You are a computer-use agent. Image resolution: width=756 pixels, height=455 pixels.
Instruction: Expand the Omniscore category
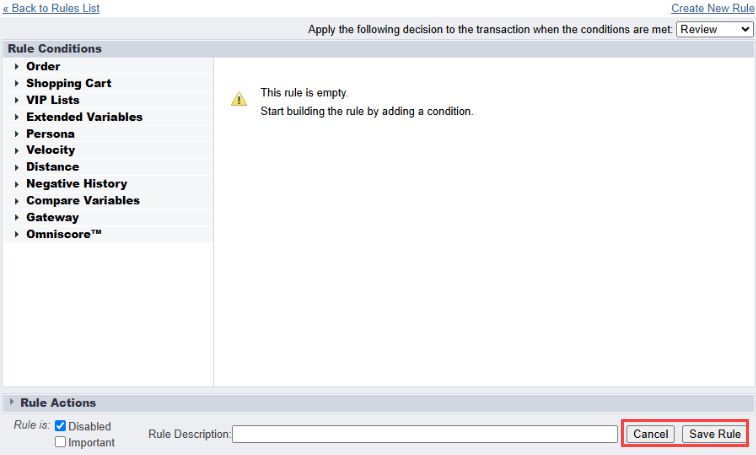108,234
